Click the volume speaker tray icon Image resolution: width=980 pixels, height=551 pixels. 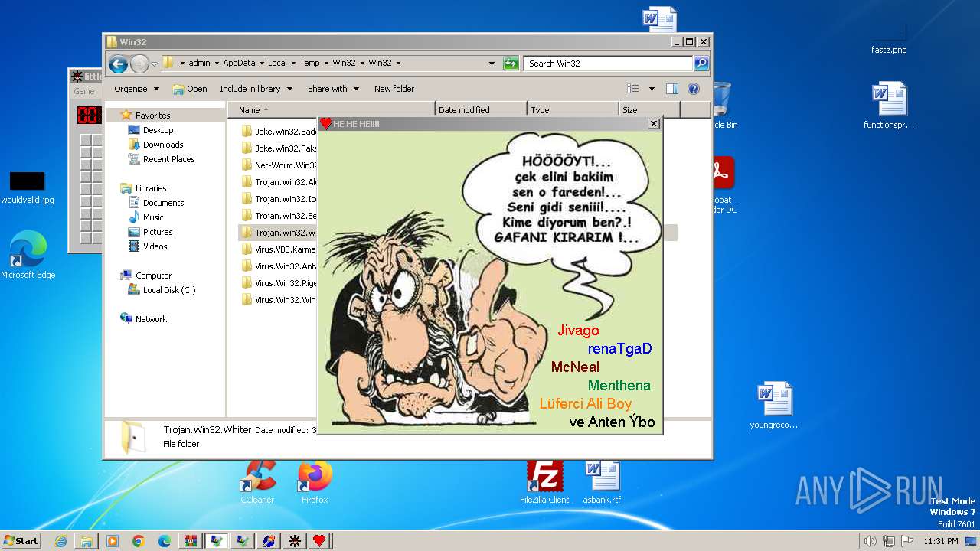[x=870, y=541]
